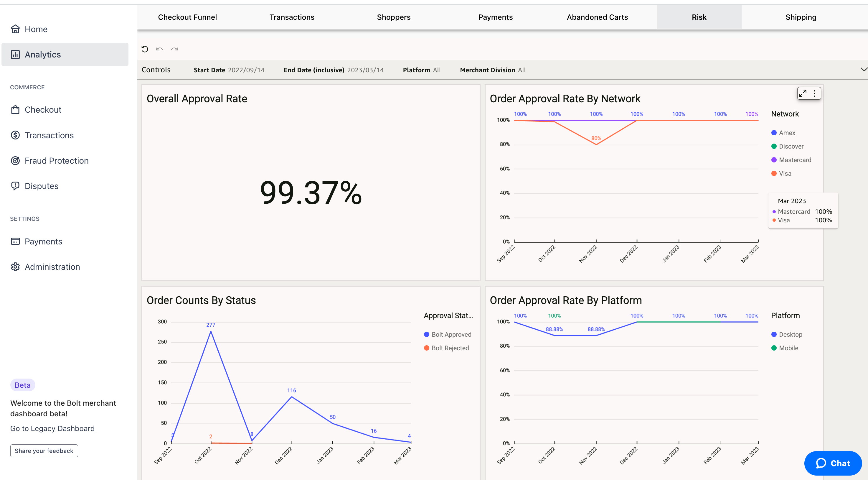This screenshot has height=480, width=868.
Task: Toggle the Bolt Approved legend entry
Action: pyautogui.click(x=448, y=334)
